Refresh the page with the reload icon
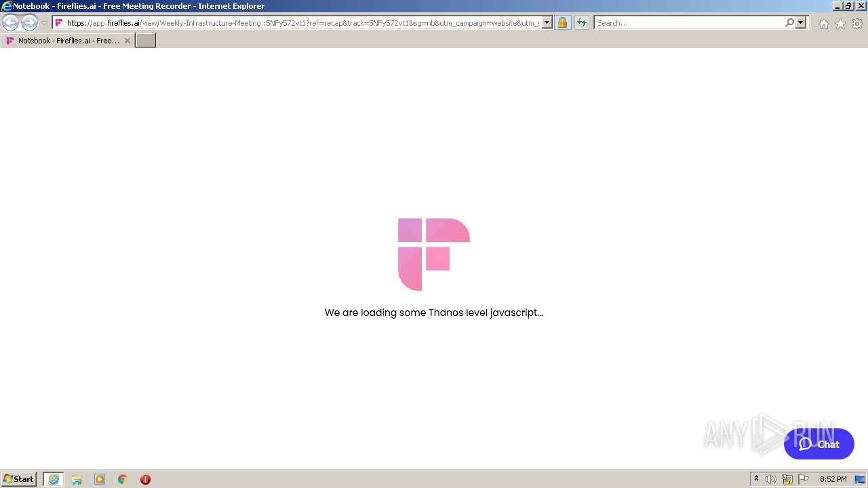868x488 pixels. 582,23
